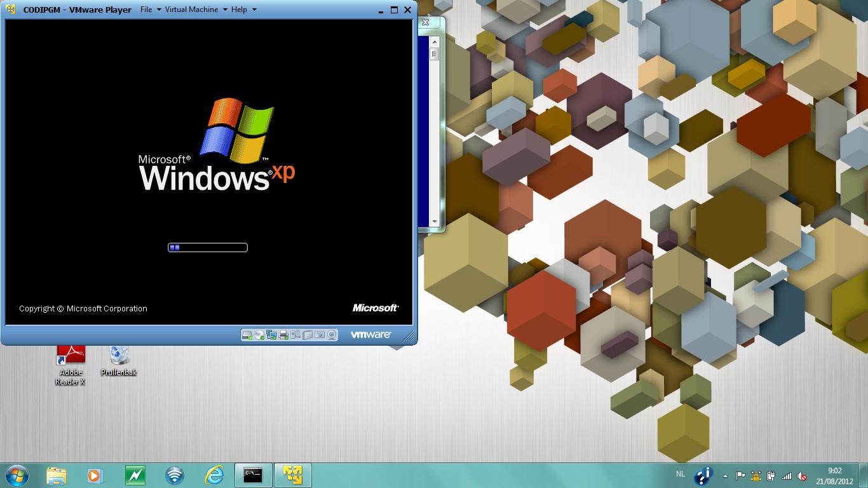Open the Virtual Machine menu
This screenshot has width=868, height=488.
point(191,10)
